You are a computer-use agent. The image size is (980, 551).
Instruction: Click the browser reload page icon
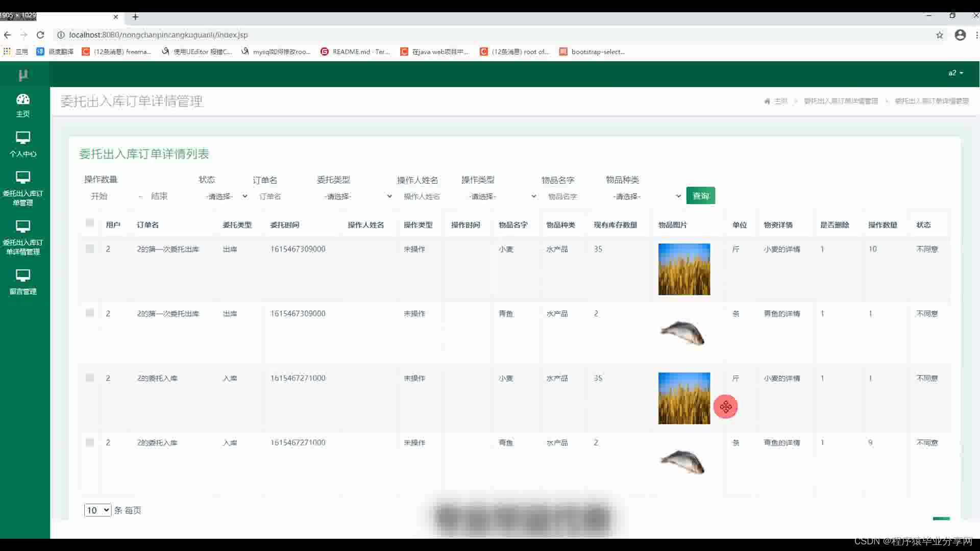coord(40,35)
